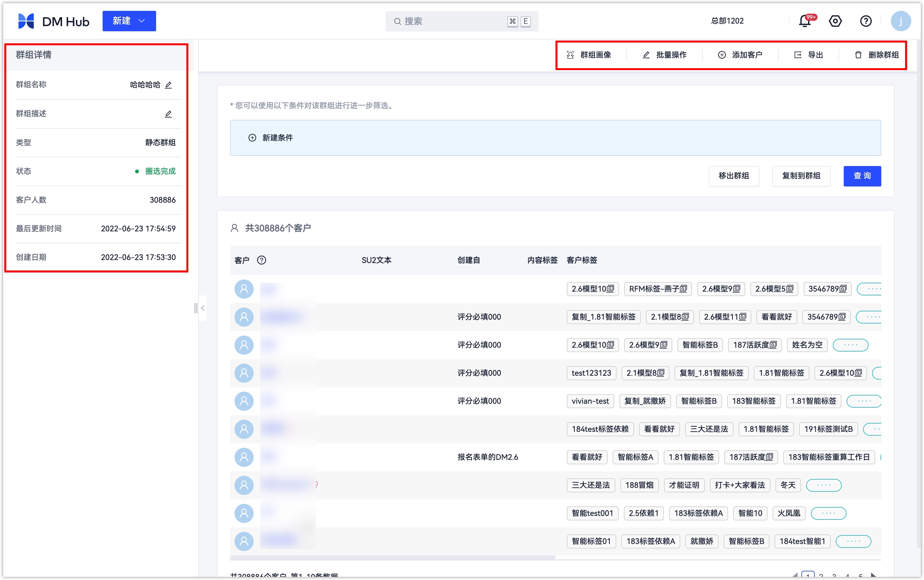This screenshot has width=924, height=580.
Task: Open notifications bell with 99+ badge
Action: pos(805,21)
